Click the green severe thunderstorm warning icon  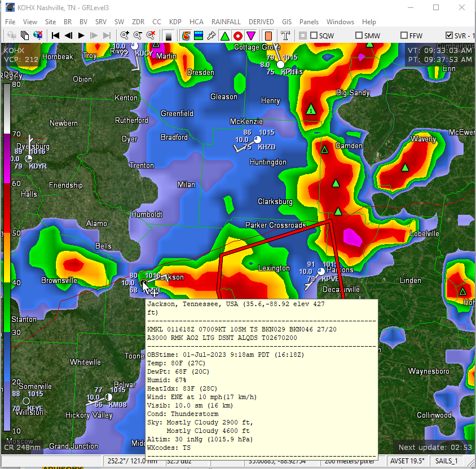click(x=226, y=35)
